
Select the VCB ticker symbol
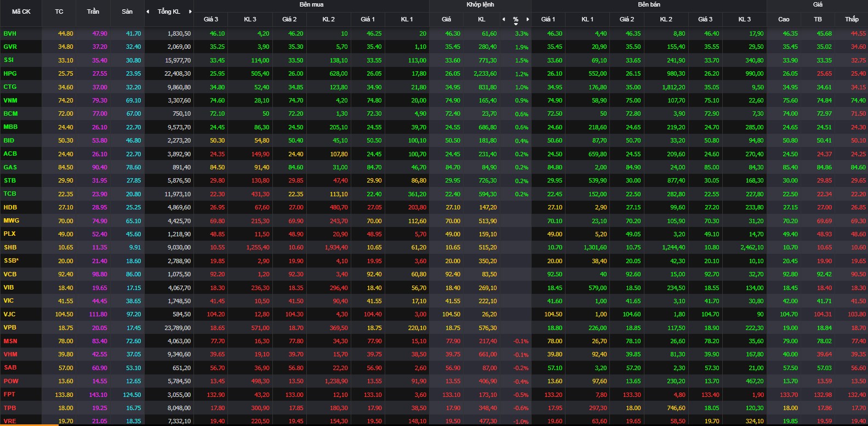point(10,274)
